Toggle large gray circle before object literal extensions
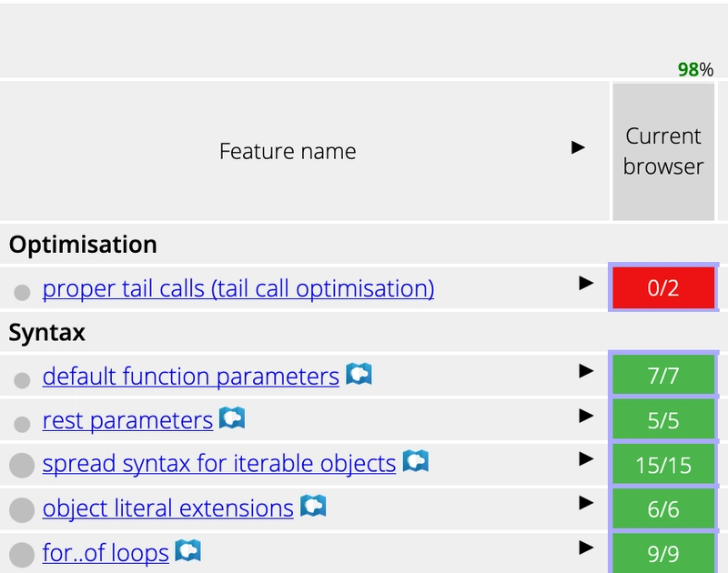 pyautogui.click(x=22, y=510)
